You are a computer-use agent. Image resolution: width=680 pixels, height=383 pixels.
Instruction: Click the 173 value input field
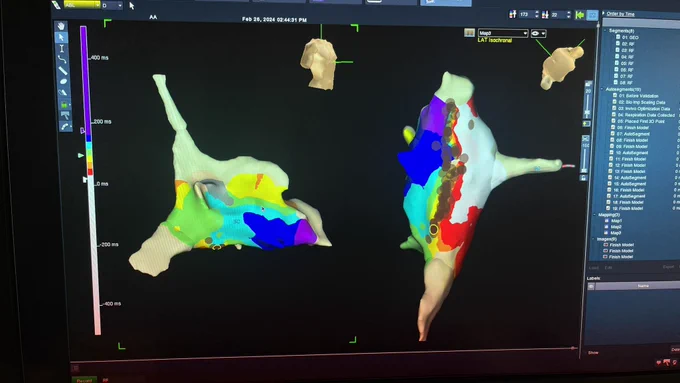tap(526, 15)
